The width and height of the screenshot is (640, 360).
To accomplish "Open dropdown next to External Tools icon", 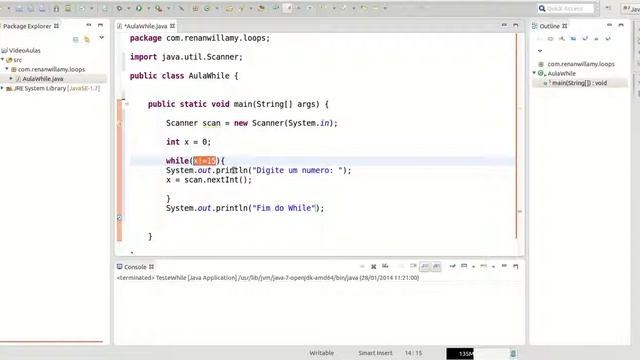I will (169, 8).
